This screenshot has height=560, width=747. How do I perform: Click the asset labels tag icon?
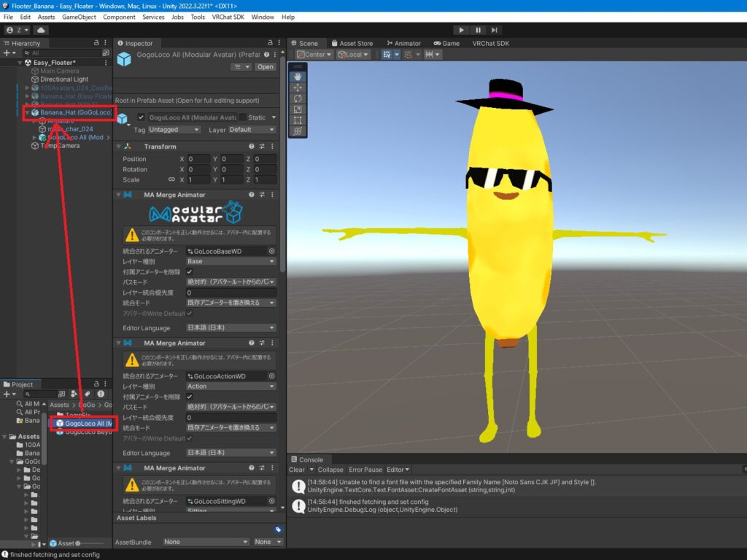[278, 530]
